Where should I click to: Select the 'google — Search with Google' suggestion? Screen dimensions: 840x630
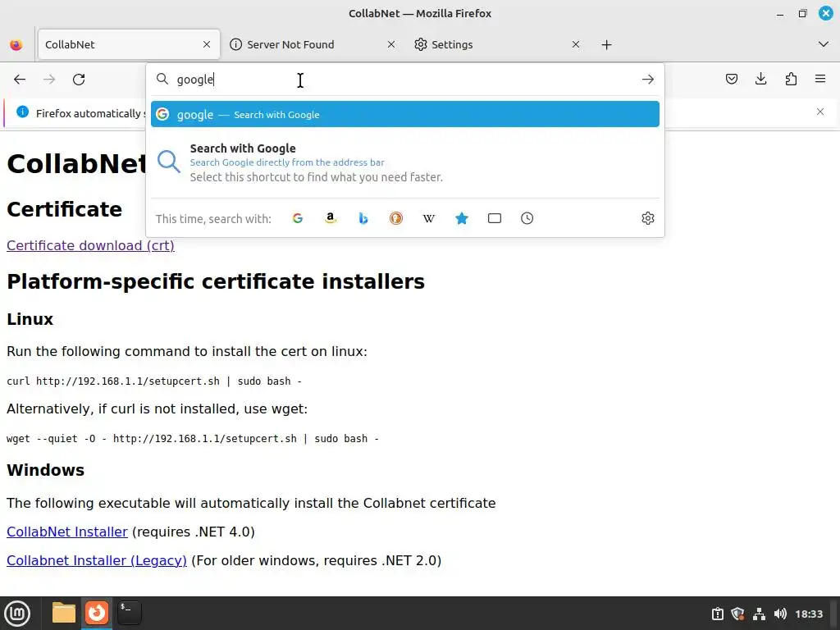tap(405, 114)
